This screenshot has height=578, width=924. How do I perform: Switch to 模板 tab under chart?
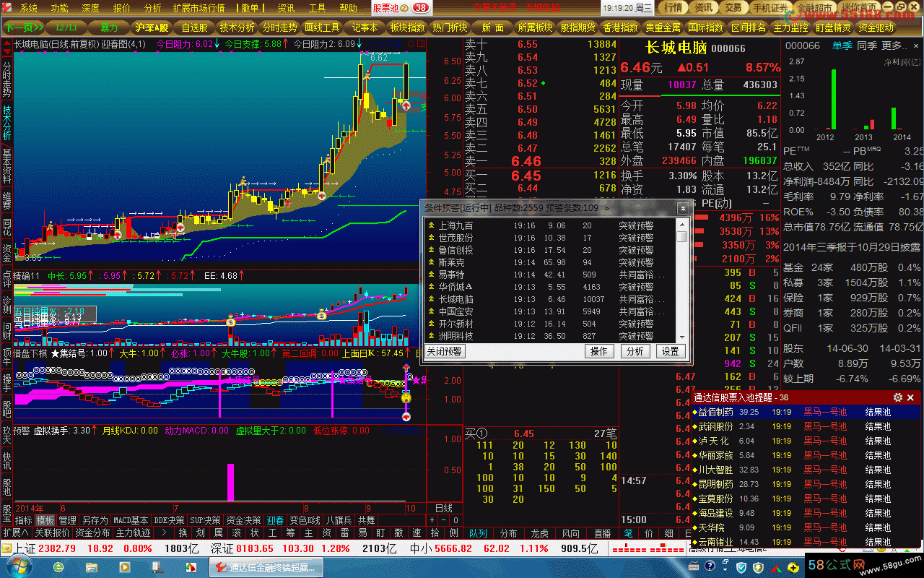(x=45, y=520)
